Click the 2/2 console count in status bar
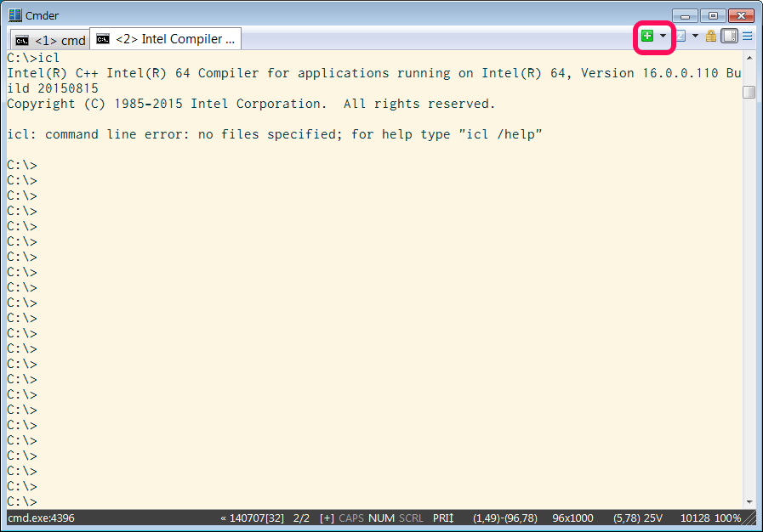Viewport: 763px width, 532px height. click(301, 518)
